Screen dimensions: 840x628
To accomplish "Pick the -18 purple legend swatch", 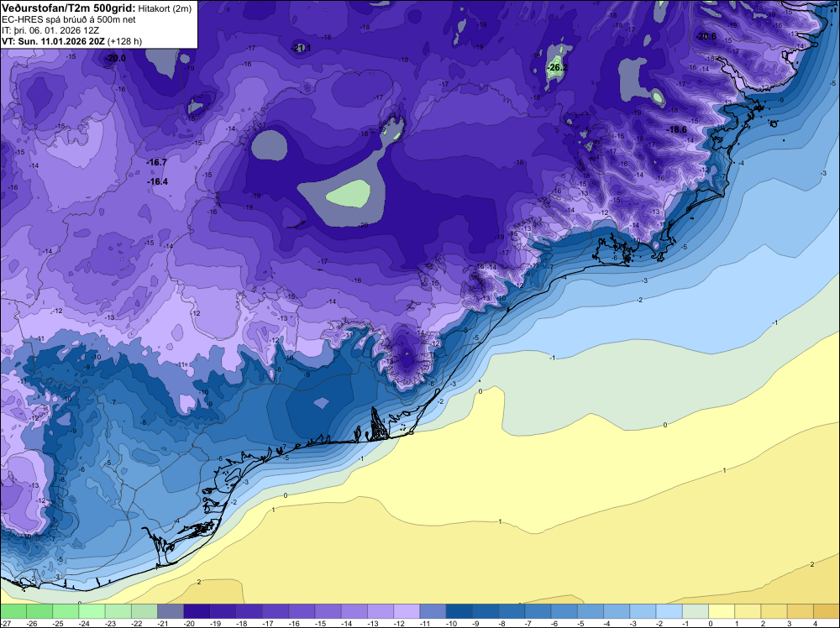I will coord(249,611).
